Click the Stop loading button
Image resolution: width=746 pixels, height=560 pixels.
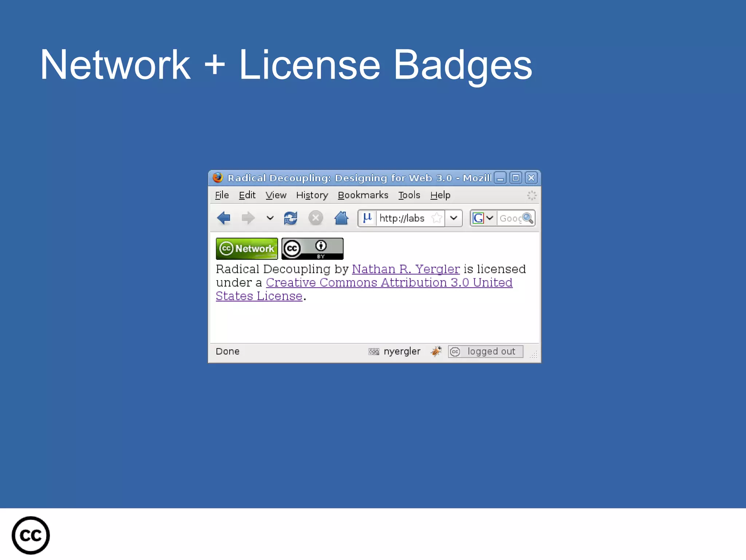coord(315,218)
